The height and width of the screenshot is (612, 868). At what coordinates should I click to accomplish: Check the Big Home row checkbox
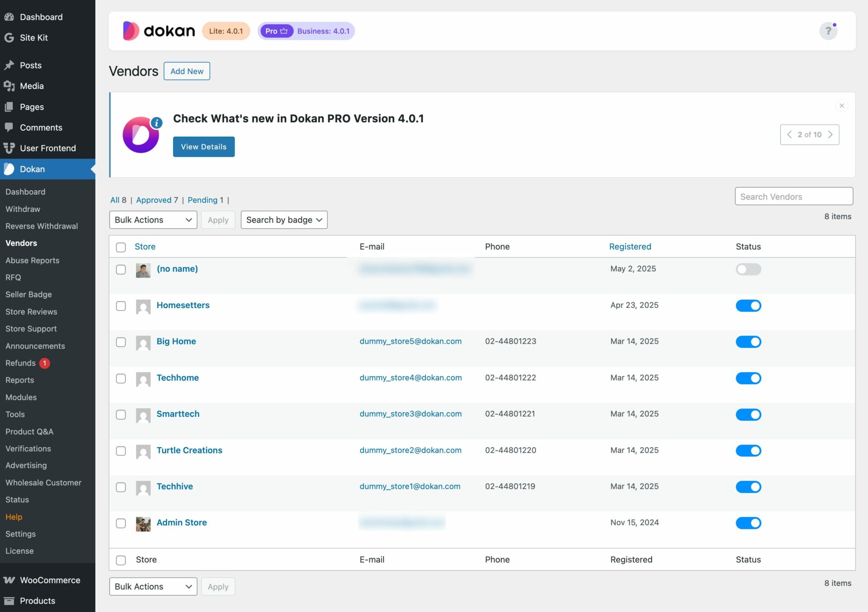click(121, 342)
